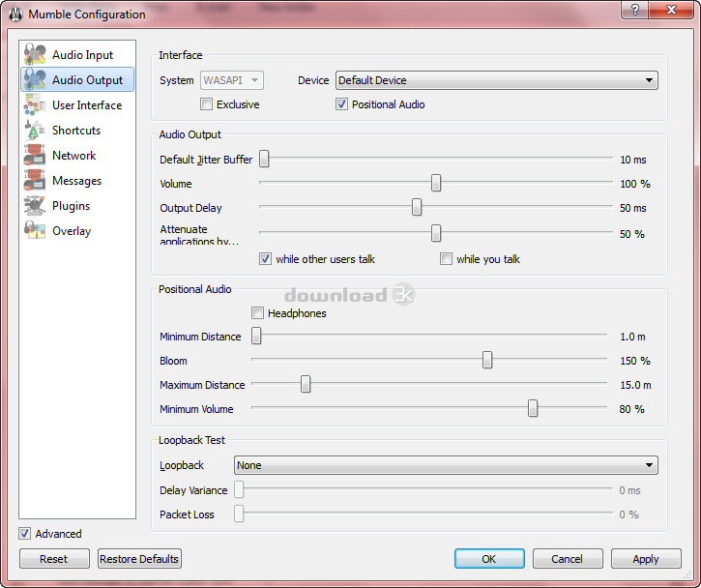Viewport: 701px width, 588px height.
Task: Click the Attenuate applications slider handle
Action: 436,233
